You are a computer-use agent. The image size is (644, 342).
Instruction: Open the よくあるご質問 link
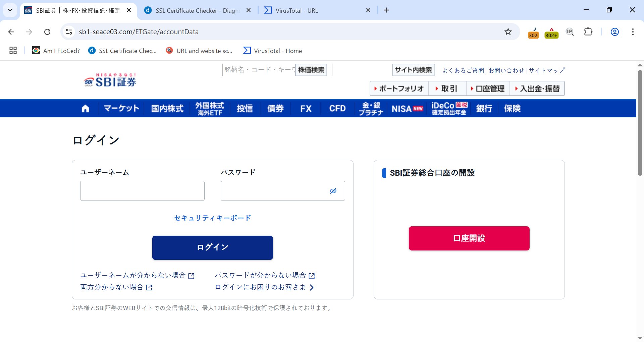point(463,70)
